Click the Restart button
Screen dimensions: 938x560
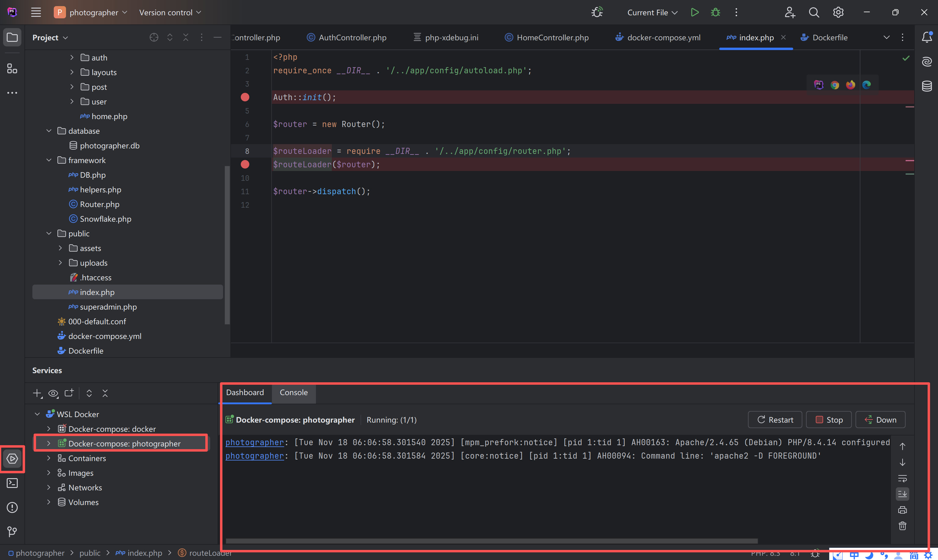click(x=775, y=420)
